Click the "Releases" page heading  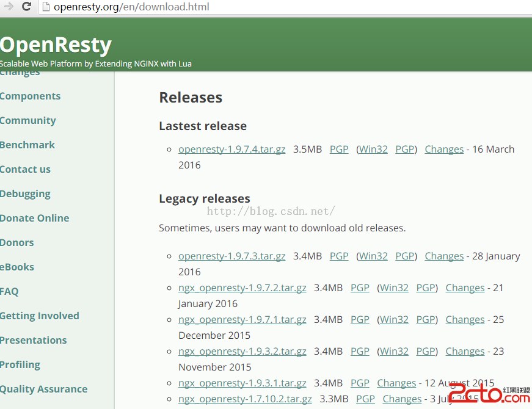[x=191, y=98]
